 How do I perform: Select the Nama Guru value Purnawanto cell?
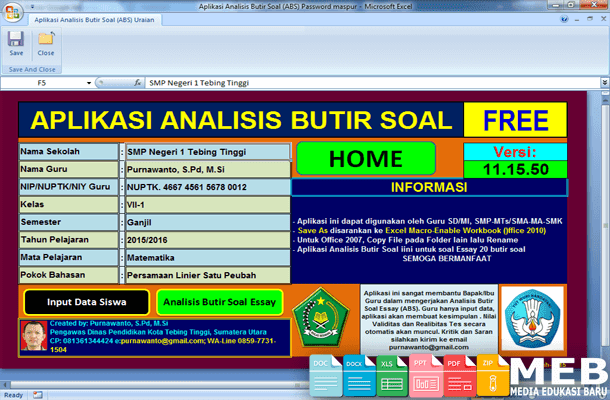pos(208,169)
